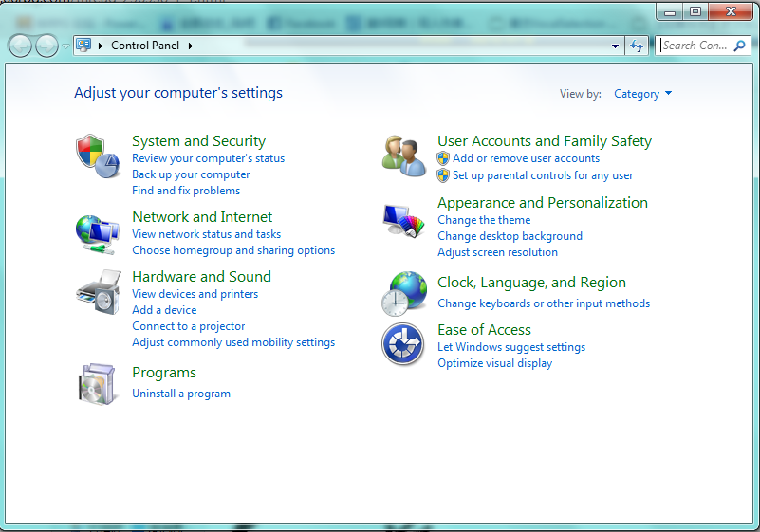
Task: Click Adjust commonly used mobility settings
Action: [x=233, y=342]
